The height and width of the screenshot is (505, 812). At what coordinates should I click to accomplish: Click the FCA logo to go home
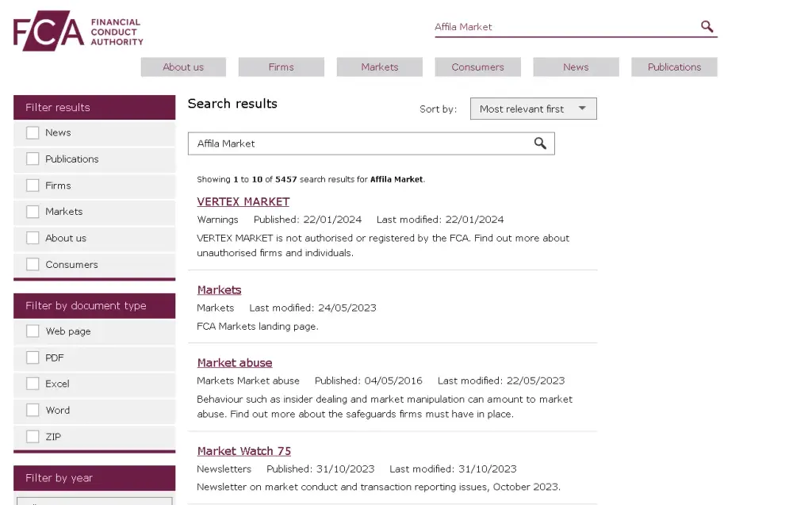[79, 31]
